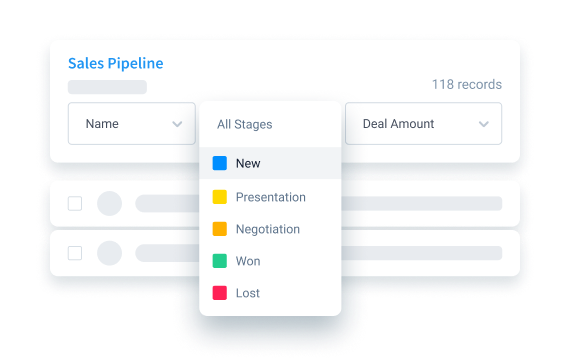Image resolution: width=570 pixels, height=361 pixels.
Task: Filter by the Won stage
Action: tap(270, 261)
